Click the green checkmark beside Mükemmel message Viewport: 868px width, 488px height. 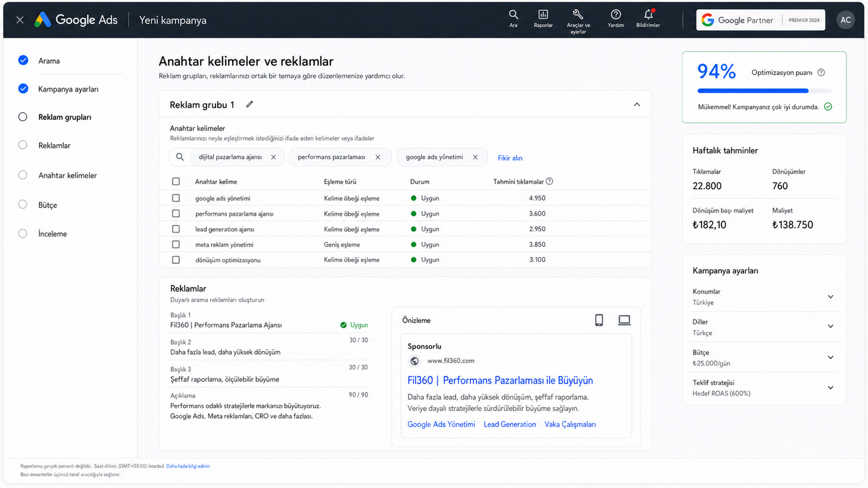(x=828, y=107)
